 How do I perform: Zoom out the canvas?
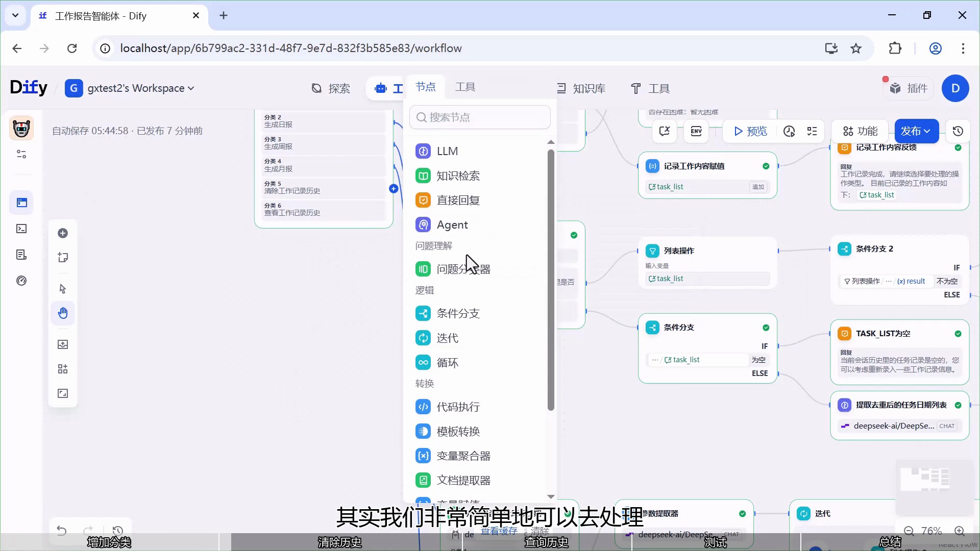point(909,531)
